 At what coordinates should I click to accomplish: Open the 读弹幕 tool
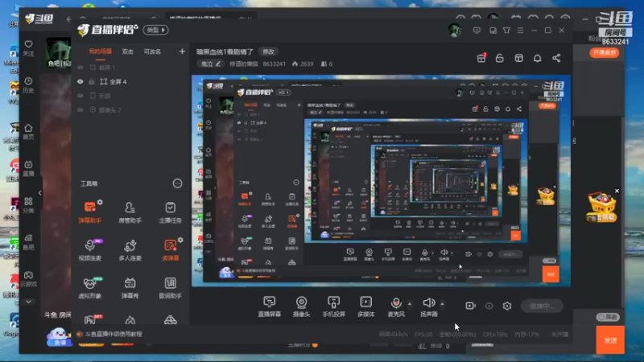(170, 249)
